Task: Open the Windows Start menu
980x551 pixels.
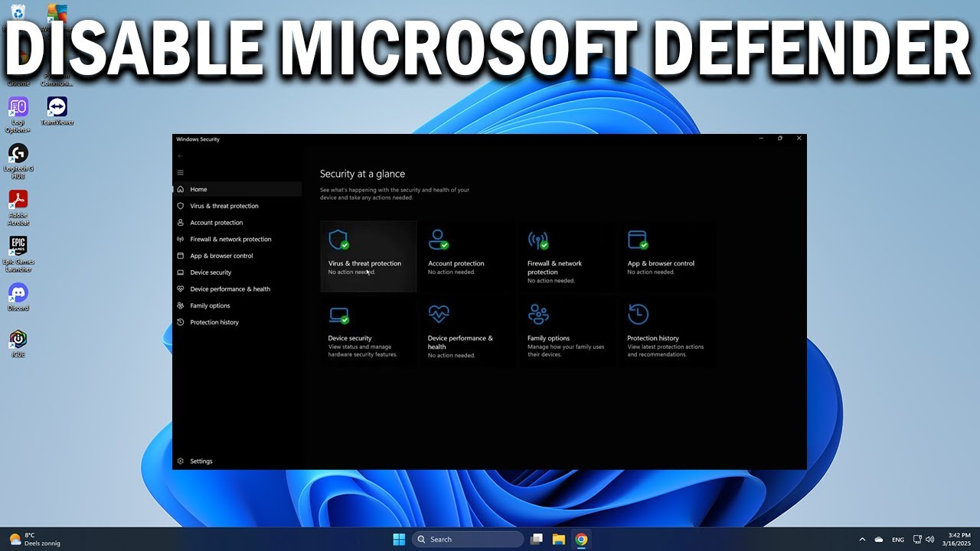Action: [399, 540]
